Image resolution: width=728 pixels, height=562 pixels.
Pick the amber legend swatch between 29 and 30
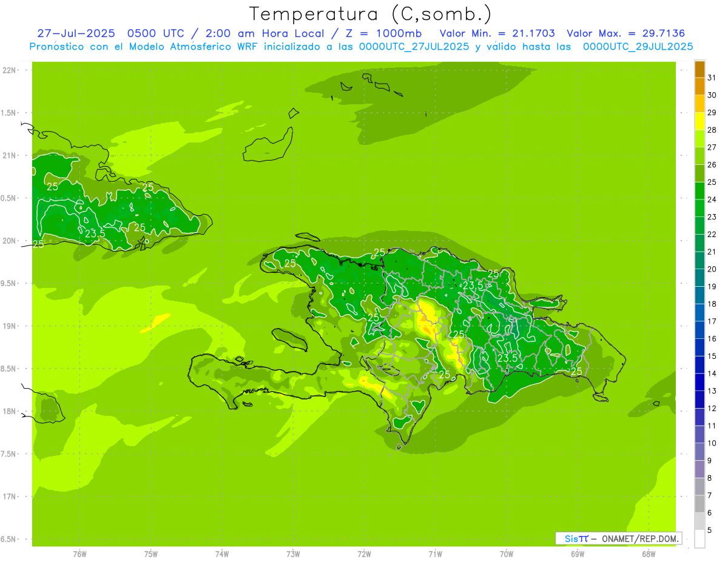click(699, 104)
